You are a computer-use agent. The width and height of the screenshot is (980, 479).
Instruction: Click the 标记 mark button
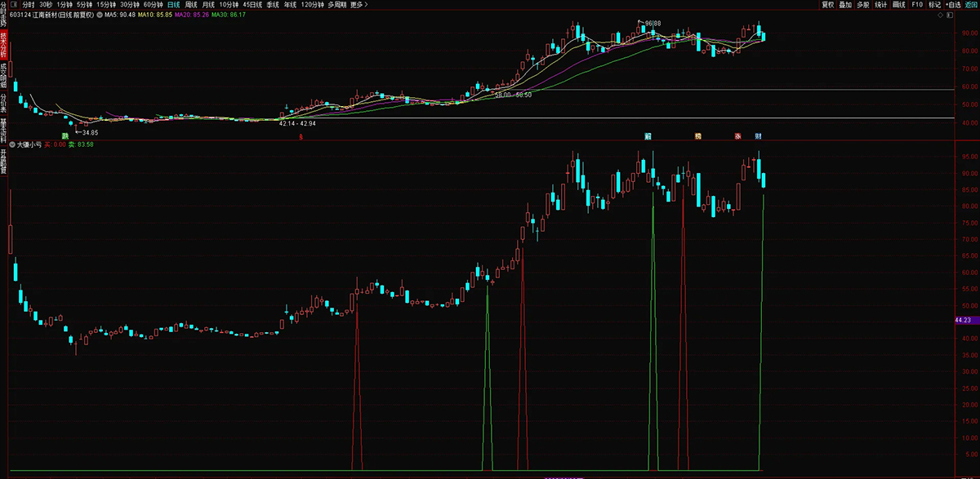coord(934,4)
